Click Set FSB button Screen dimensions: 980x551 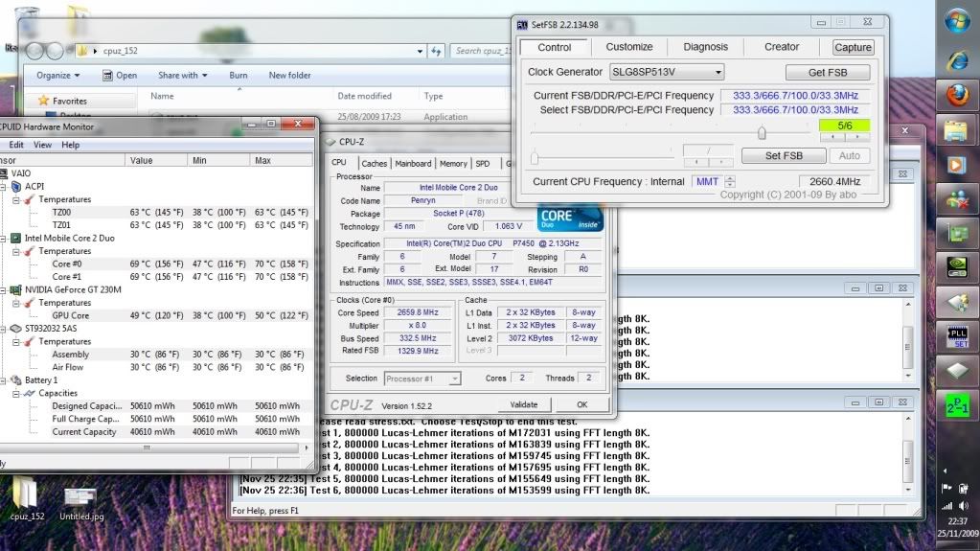[784, 156]
